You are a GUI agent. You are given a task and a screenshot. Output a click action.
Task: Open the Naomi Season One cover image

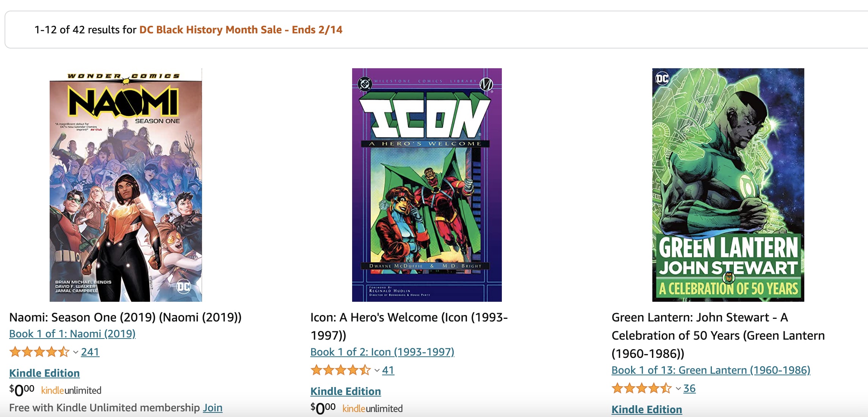click(x=125, y=185)
